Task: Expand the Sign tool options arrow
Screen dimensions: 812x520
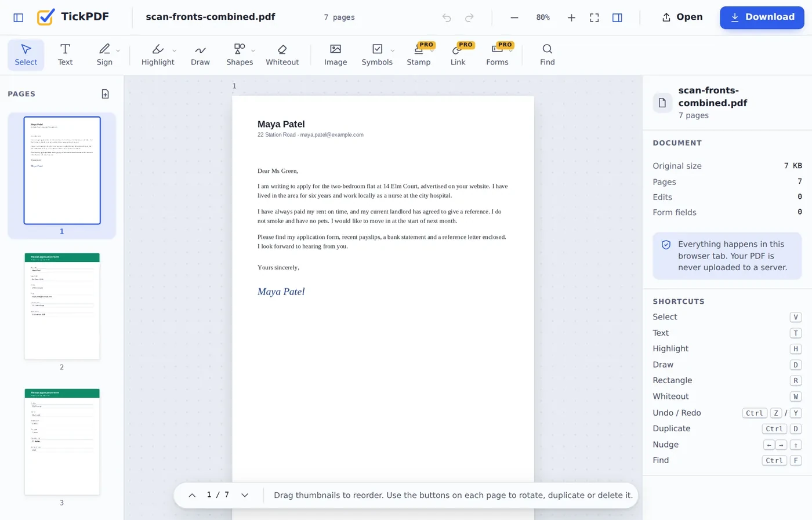Action: click(x=118, y=50)
